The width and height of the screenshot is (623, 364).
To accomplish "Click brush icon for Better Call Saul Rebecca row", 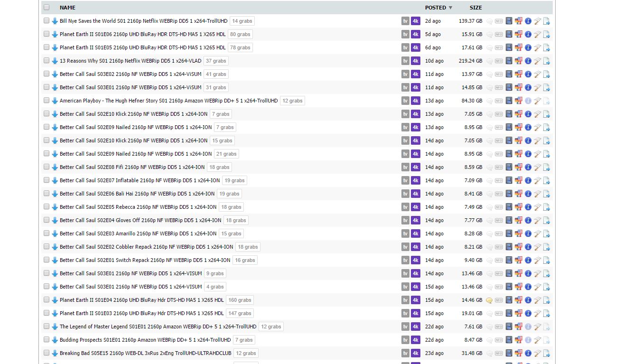I will (x=538, y=207).
